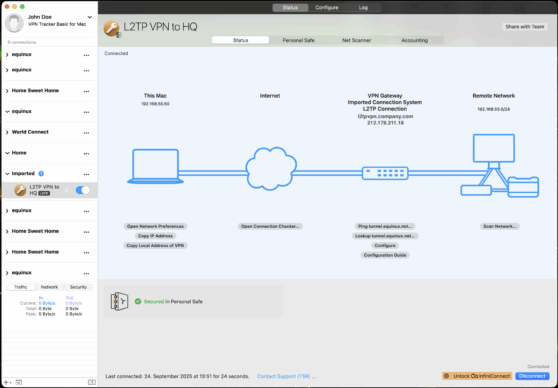Click the green Secured checkmark icon
This screenshot has height=388, width=558.
[138, 302]
